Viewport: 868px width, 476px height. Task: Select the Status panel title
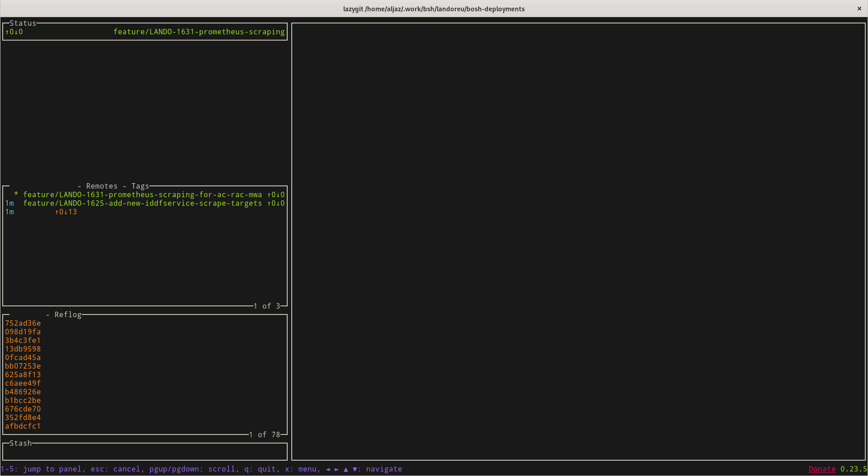point(23,23)
